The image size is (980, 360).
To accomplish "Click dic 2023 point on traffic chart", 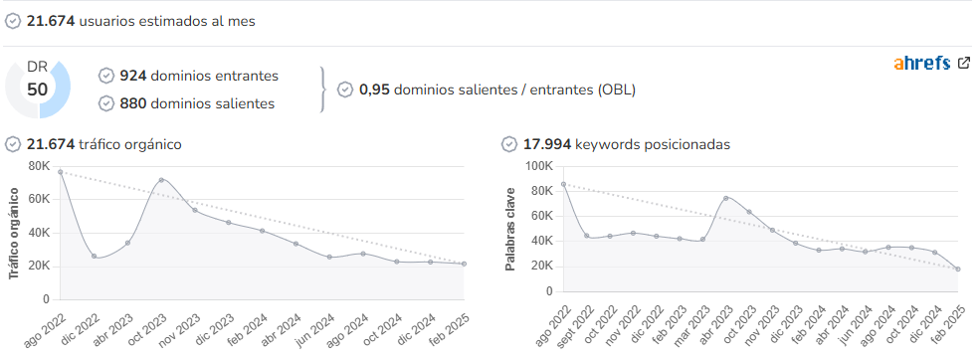I will [229, 223].
